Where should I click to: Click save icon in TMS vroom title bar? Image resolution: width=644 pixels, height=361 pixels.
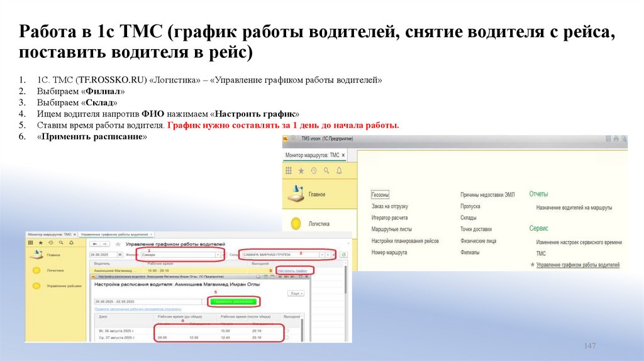608,139
